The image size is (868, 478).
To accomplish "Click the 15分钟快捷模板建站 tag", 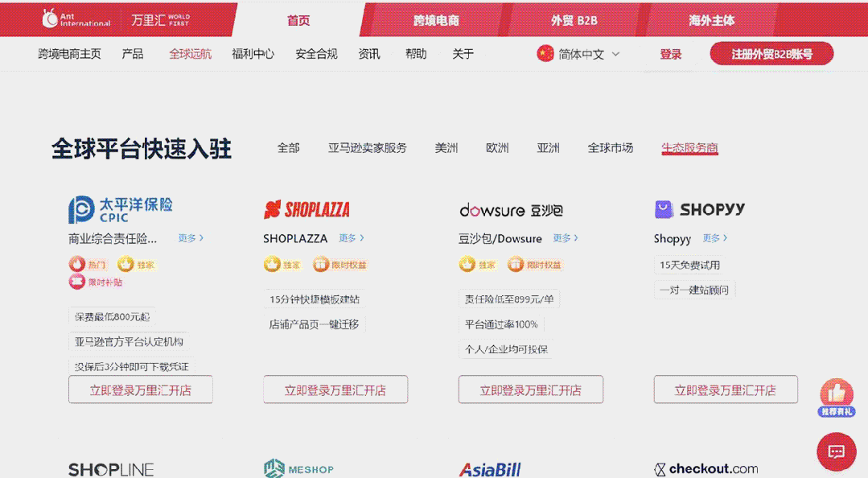I will (315, 299).
